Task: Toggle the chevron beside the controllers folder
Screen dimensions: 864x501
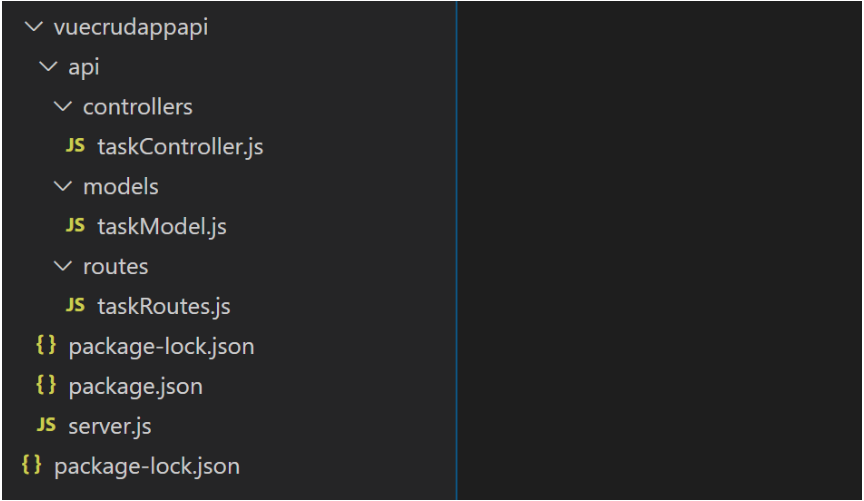Action: coord(63,106)
